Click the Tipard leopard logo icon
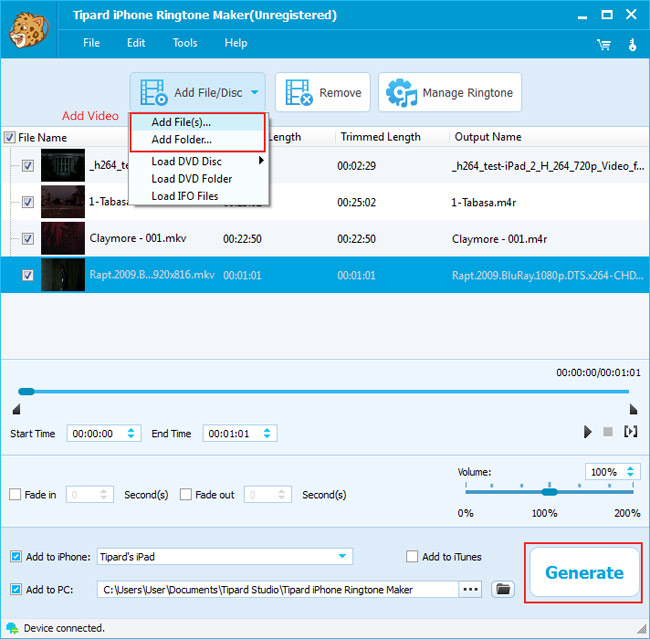Screen dimensions: 650x639 [28, 29]
